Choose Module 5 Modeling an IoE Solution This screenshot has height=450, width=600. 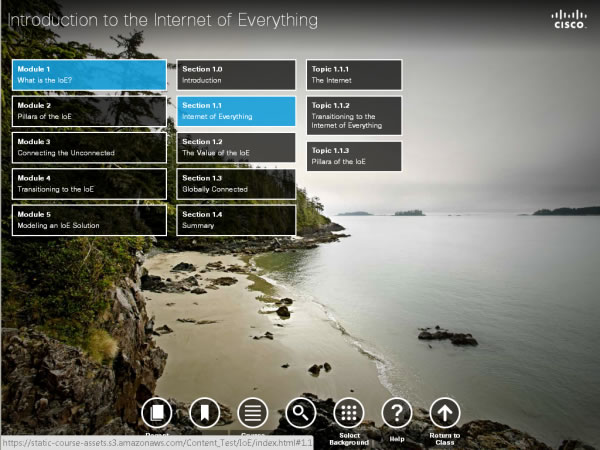[89, 220]
